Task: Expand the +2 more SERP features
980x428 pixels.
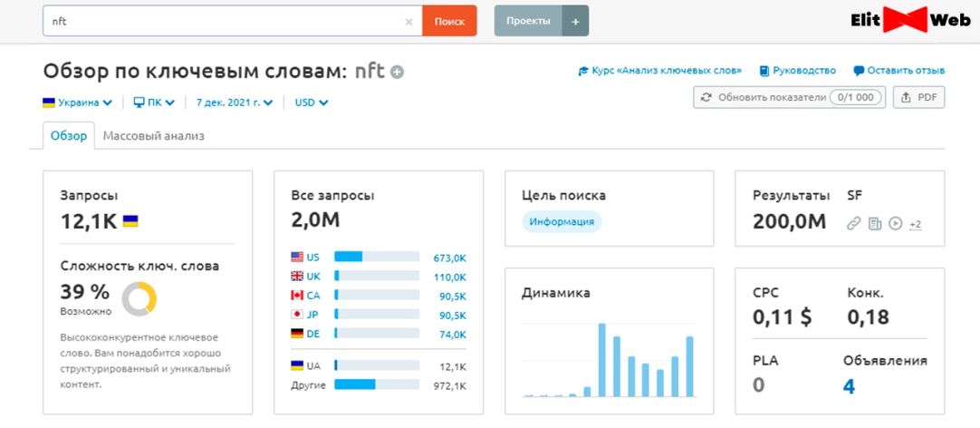Action: point(916,224)
